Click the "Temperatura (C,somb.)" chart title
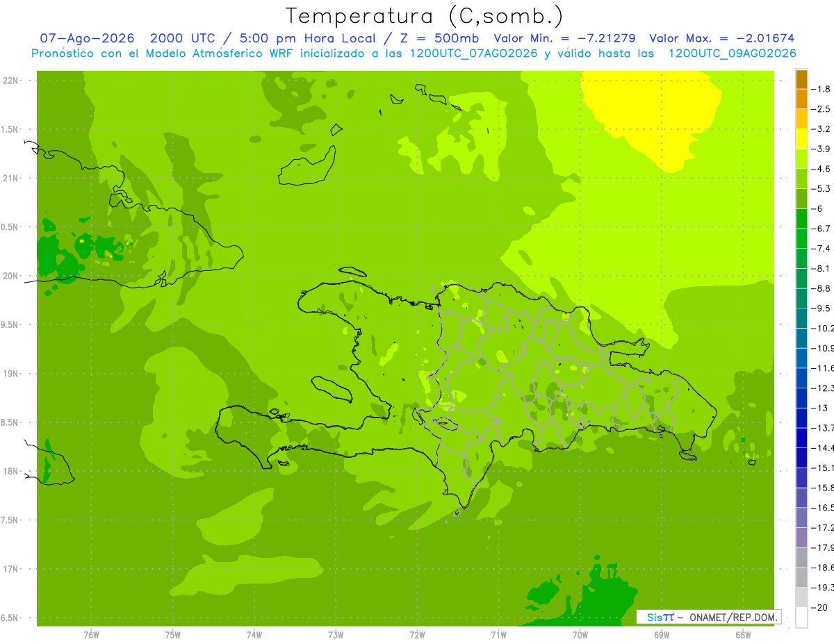Viewport: 834px width, 644px height. pyautogui.click(x=425, y=16)
